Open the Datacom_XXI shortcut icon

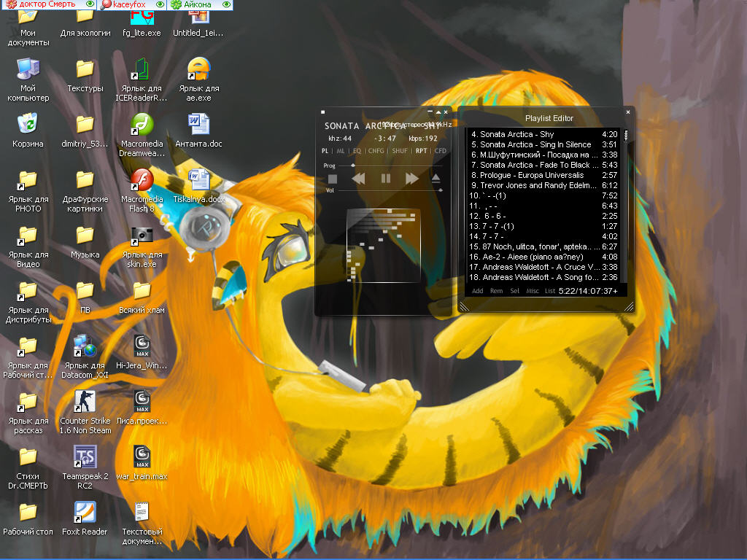pyautogui.click(x=85, y=346)
